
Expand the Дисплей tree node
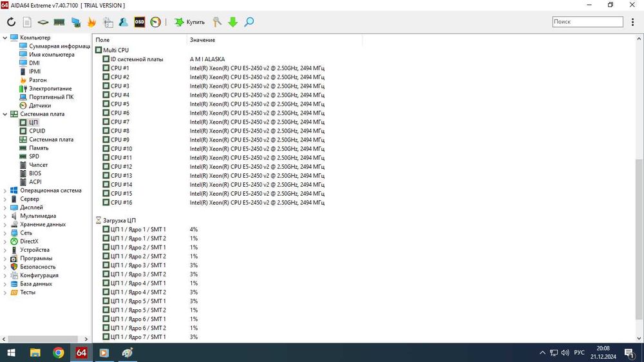[x=5, y=207]
